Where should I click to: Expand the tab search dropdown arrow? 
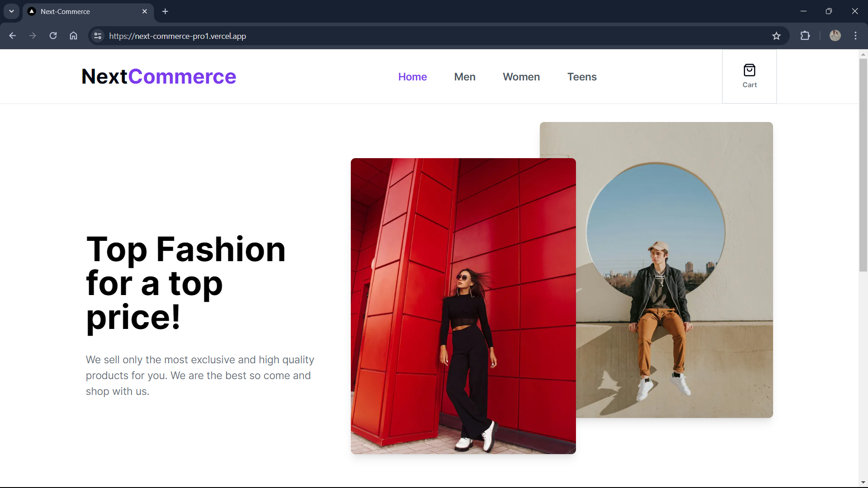tap(11, 11)
